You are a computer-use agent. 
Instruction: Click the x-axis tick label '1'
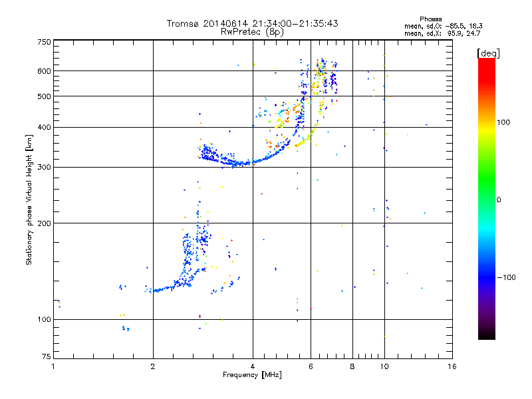[x=53, y=366]
